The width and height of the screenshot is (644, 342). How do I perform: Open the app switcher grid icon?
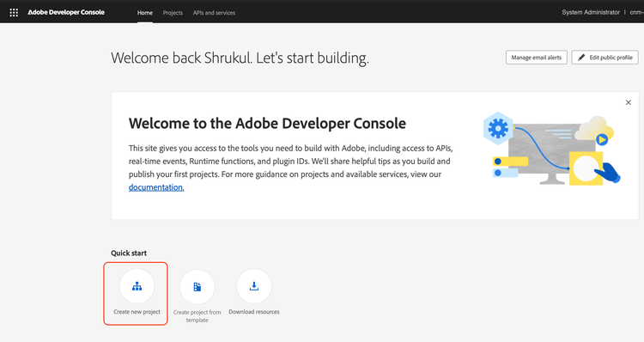(x=14, y=12)
